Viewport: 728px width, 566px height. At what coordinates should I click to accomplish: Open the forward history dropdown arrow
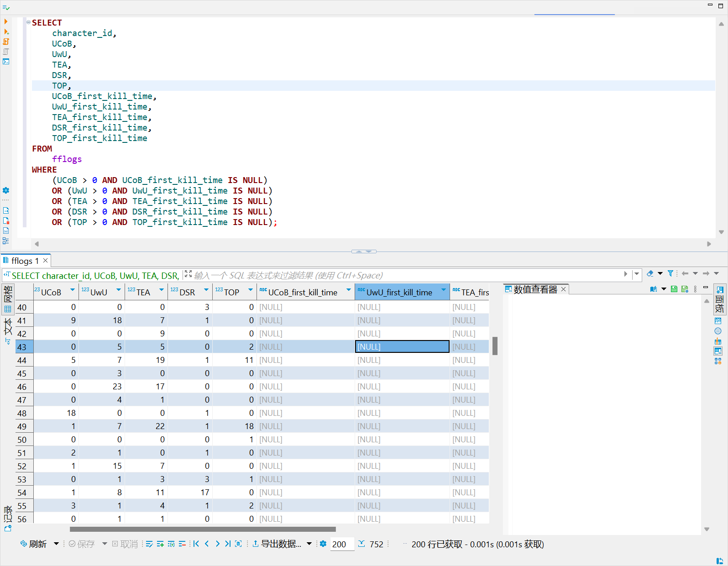pos(717,273)
